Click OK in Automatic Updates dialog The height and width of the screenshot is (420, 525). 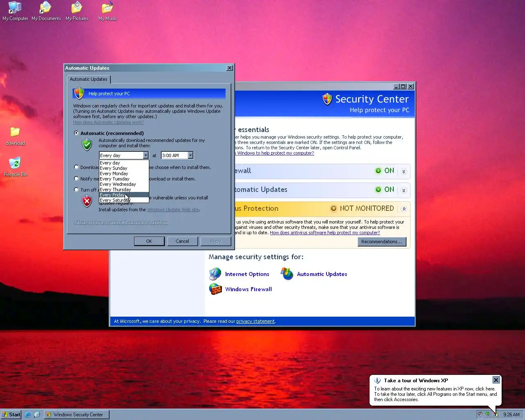(149, 241)
